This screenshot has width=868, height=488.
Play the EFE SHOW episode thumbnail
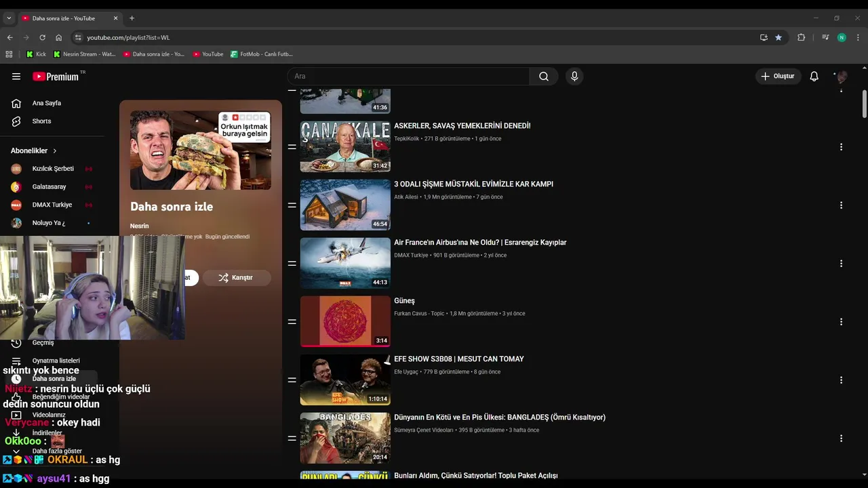point(345,380)
